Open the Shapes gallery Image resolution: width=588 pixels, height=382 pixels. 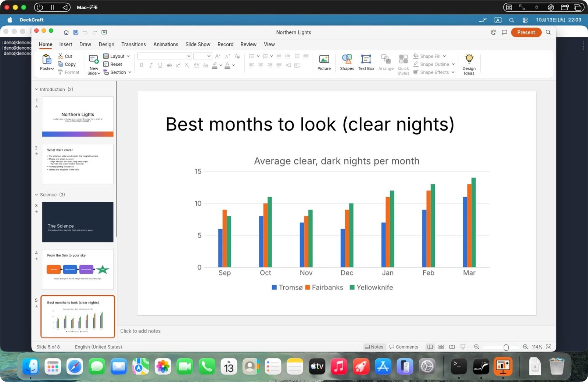tap(347, 62)
